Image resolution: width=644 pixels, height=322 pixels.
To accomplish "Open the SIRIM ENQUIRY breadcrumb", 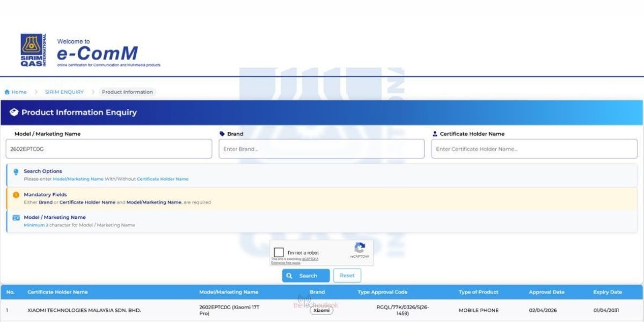I will pos(64,92).
